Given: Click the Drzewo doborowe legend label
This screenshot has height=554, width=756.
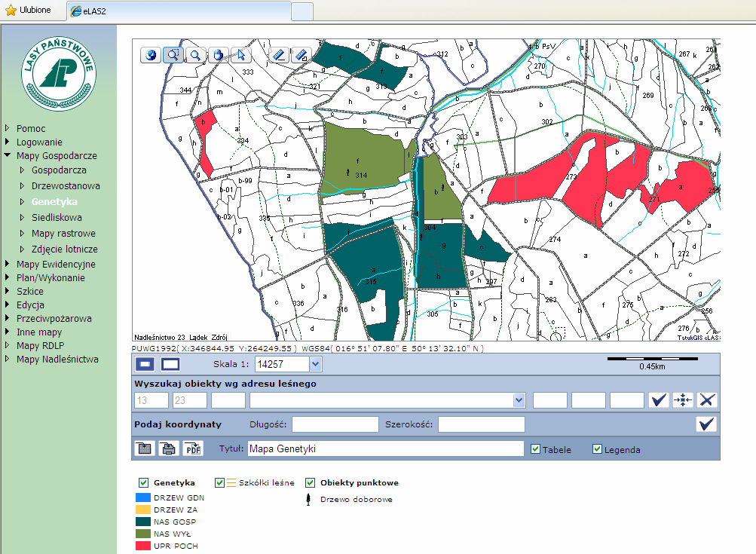Looking at the screenshot, I should tap(357, 500).
